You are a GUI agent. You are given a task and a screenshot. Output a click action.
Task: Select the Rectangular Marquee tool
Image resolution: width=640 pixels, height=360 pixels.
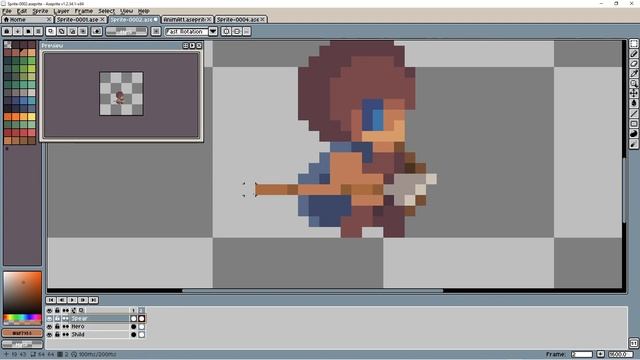[x=633, y=44]
